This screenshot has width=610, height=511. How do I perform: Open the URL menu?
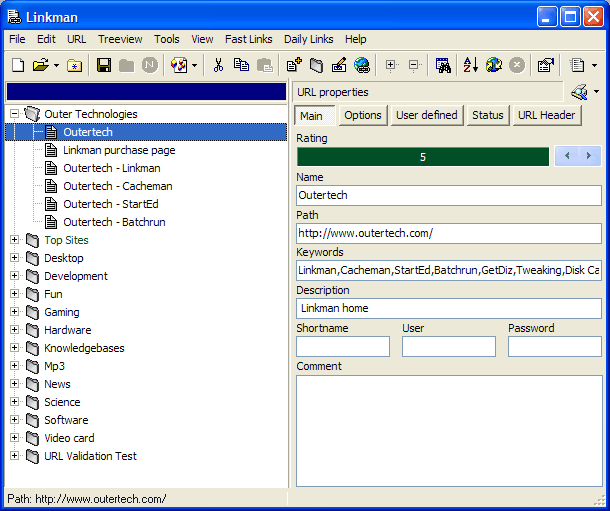(77, 39)
